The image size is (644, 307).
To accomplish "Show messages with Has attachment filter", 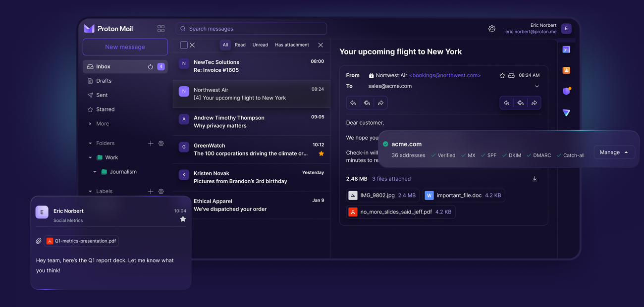I will [x=292, y=45].
